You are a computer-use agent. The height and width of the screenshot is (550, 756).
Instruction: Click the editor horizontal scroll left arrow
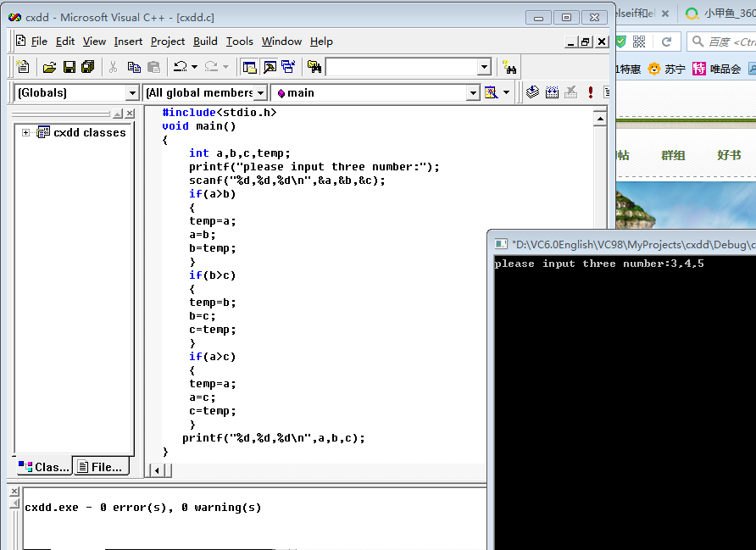pyautogui.click(x=157, y=470)
